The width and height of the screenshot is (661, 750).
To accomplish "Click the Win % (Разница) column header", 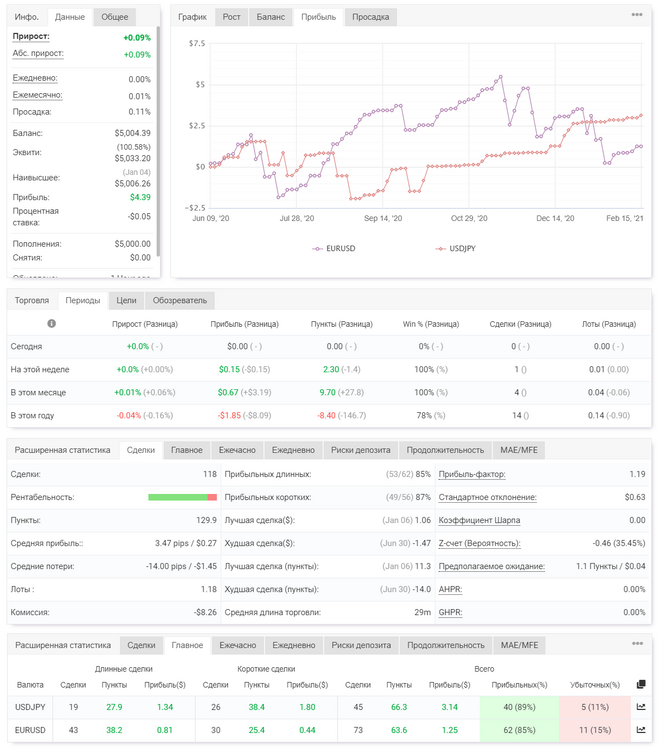I will click(x=431, y=324).
